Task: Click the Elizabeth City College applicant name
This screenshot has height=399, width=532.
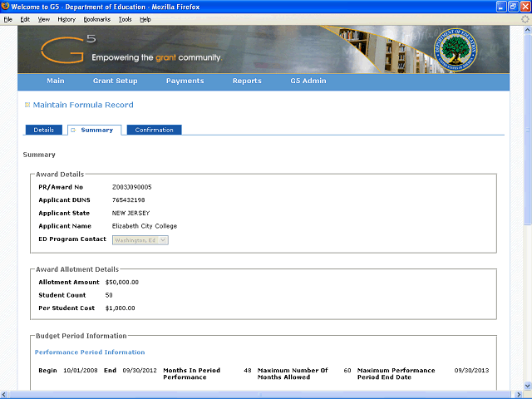Action: pos(145,226)
